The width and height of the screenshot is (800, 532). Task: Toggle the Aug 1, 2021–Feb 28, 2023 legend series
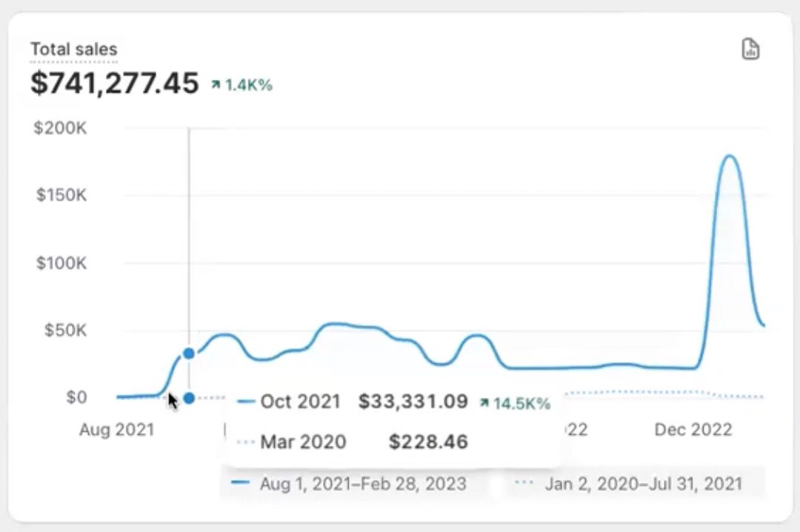tap(354, 484)
